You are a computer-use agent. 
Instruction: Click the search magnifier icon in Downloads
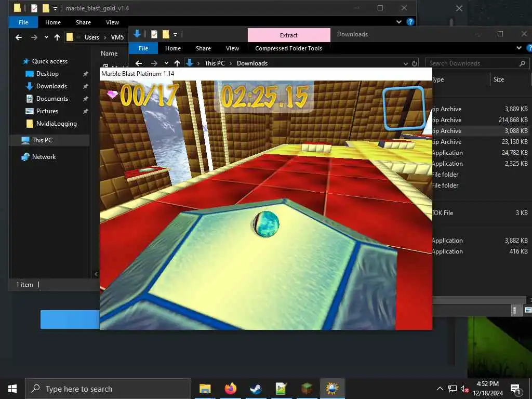coord(523,63)
